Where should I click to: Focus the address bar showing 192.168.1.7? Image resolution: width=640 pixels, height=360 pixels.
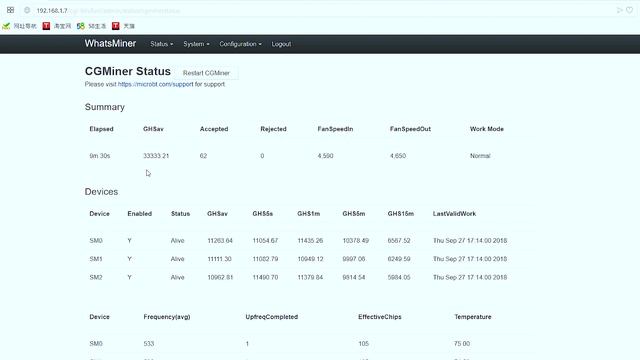[318, 11]
